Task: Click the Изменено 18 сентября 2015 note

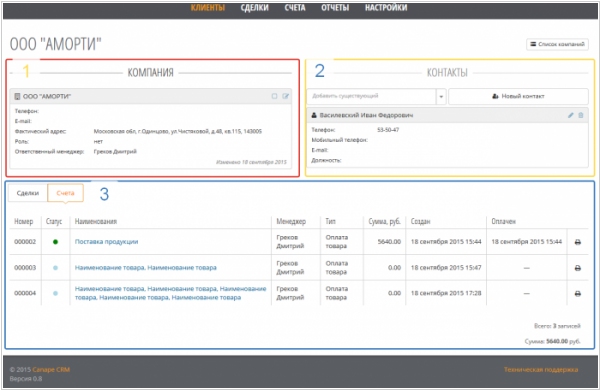Action: 251,162
